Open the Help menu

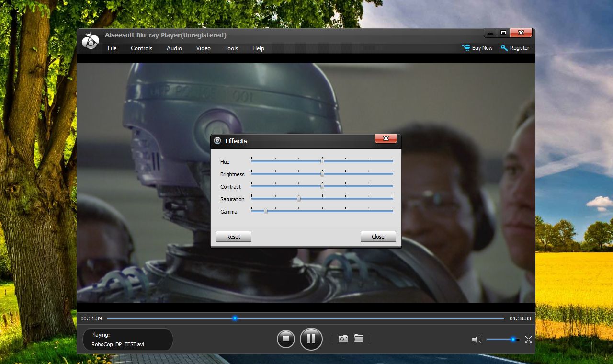258,48
